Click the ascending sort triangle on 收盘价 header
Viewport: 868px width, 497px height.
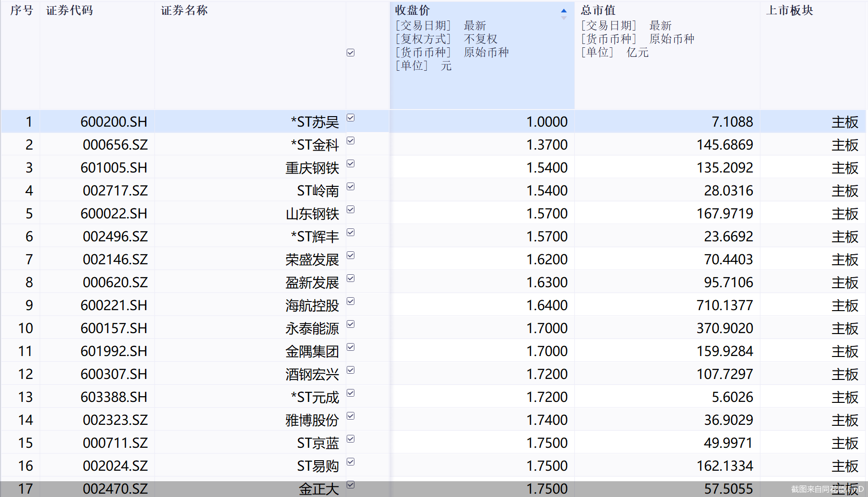(564, 10)
